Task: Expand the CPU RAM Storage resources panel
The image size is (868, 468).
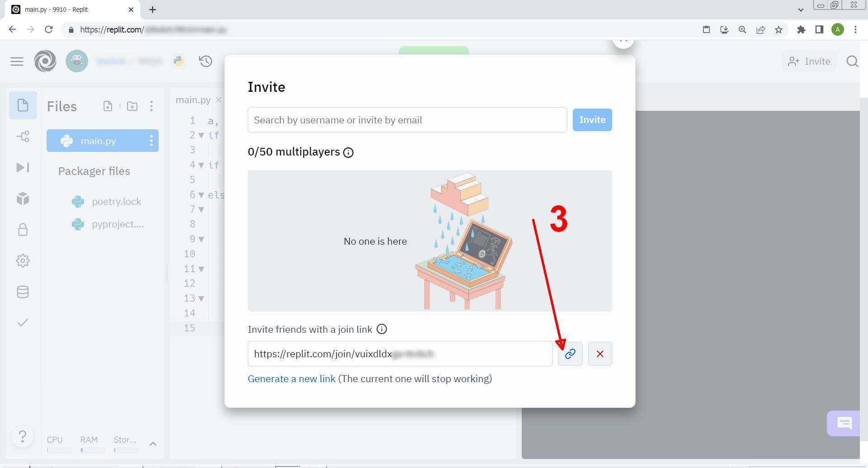Action: [x=153, y=444]
